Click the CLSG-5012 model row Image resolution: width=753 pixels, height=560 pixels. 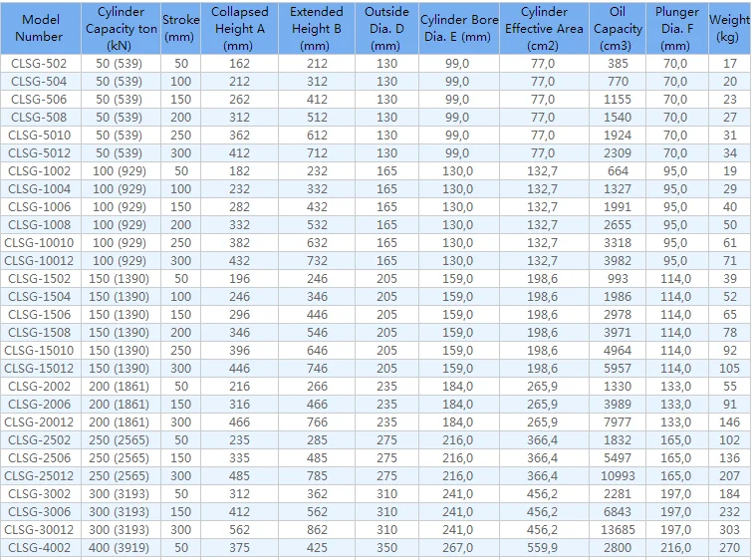tap(40, 153)
